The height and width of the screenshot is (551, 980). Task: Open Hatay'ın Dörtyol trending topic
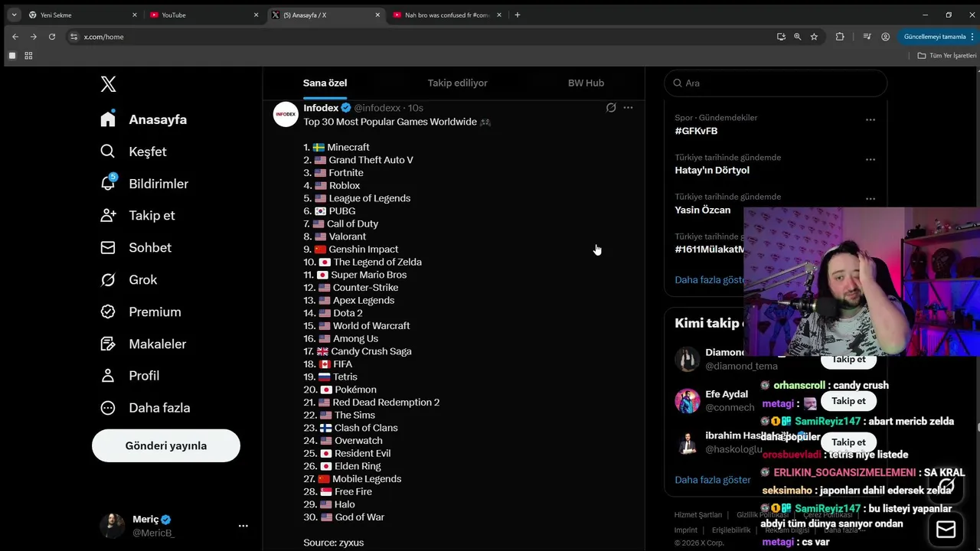pos(712,170)
